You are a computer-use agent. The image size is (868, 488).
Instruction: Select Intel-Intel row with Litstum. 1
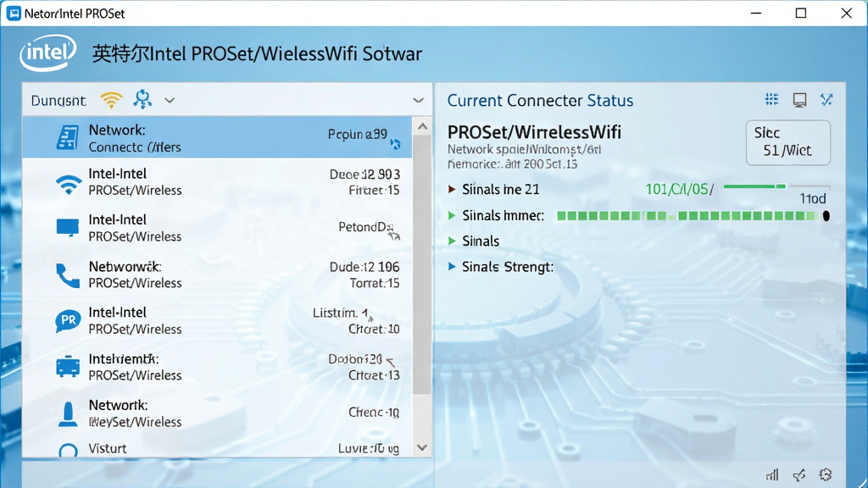tap(217, 320)
